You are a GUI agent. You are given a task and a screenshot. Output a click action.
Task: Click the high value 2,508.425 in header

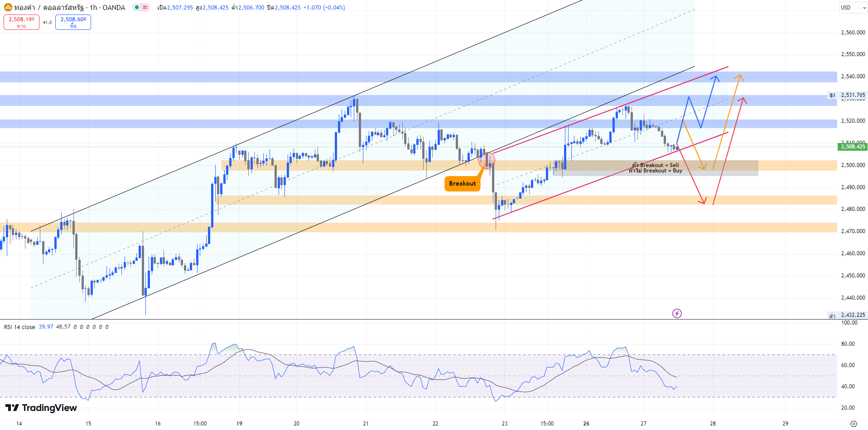coord(216,8)
